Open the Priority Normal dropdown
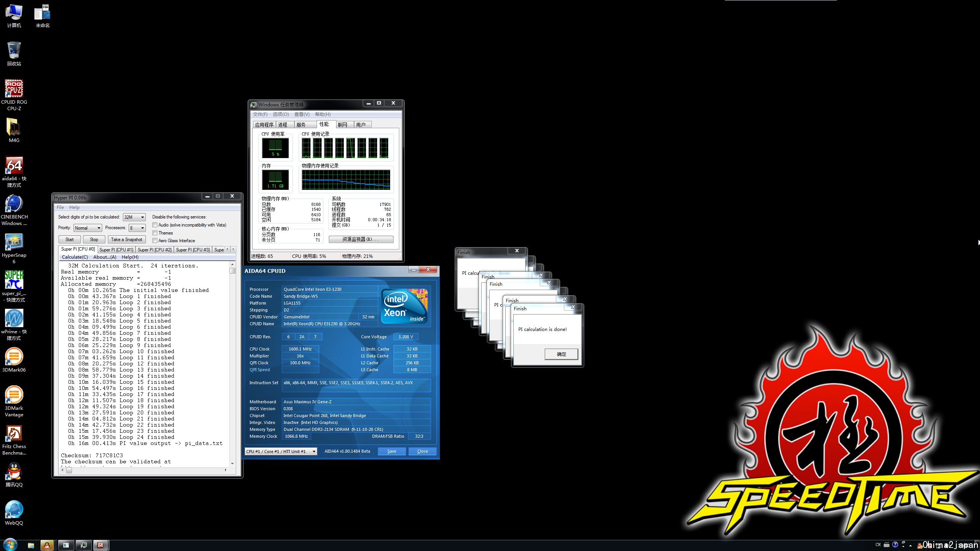 [88, 228]
